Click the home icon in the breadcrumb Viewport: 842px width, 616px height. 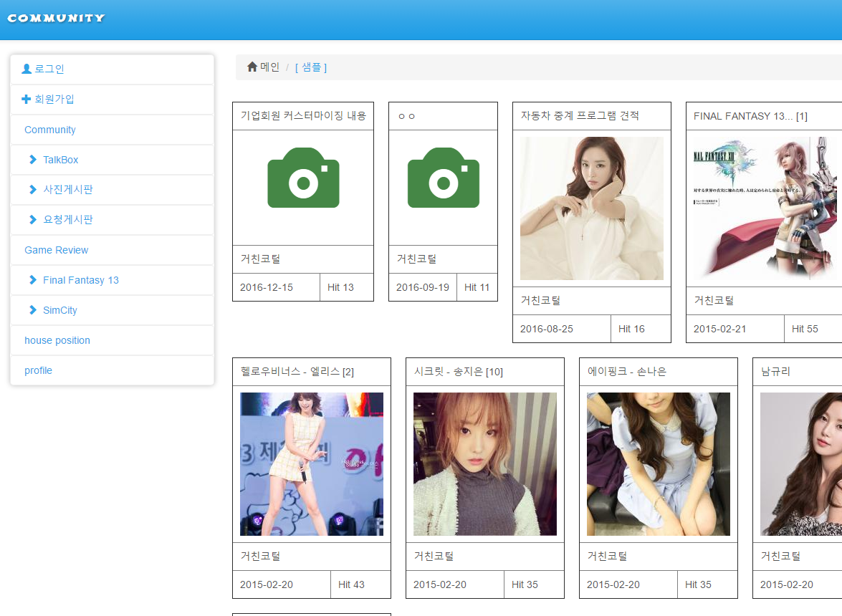[252, 67]
